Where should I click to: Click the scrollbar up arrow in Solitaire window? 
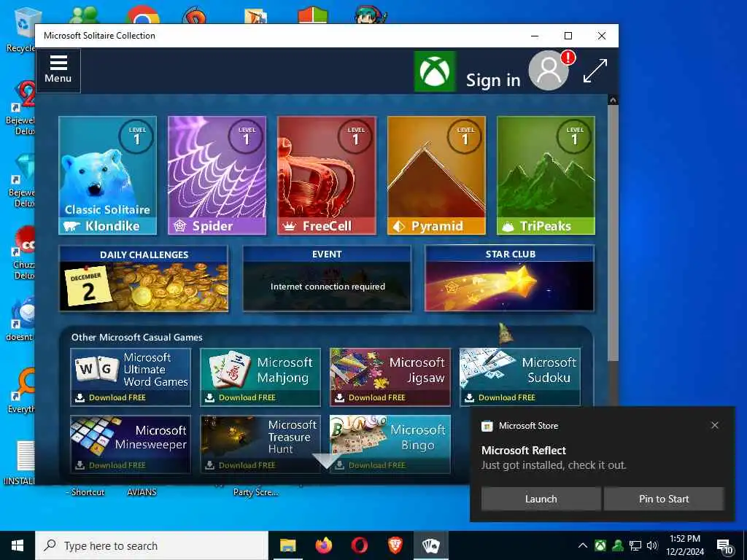613,100
